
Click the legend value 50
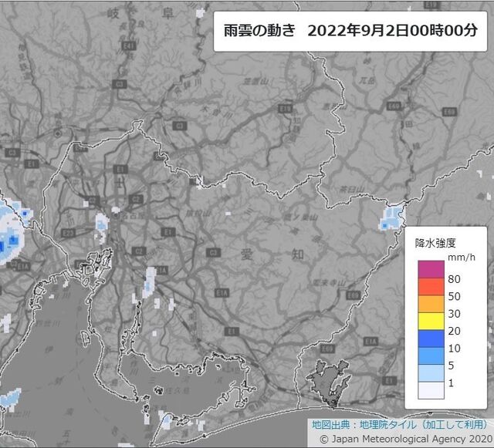454,296
